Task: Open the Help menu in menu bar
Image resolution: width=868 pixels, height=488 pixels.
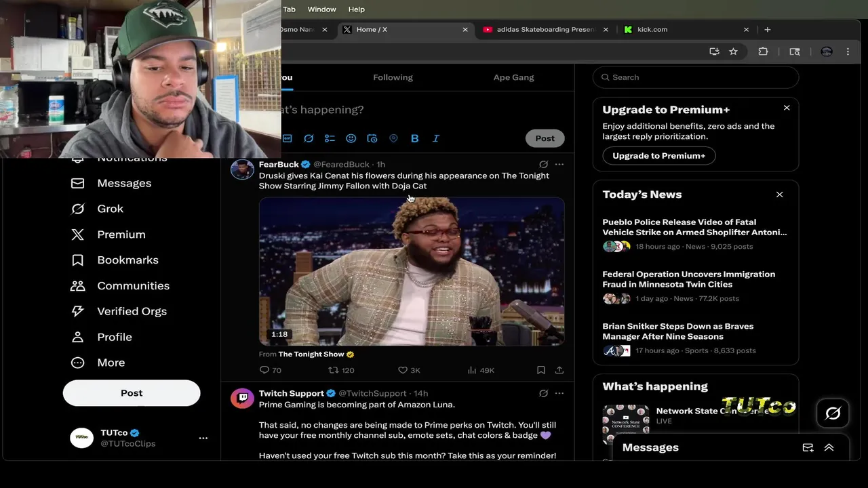Action: 357,9
